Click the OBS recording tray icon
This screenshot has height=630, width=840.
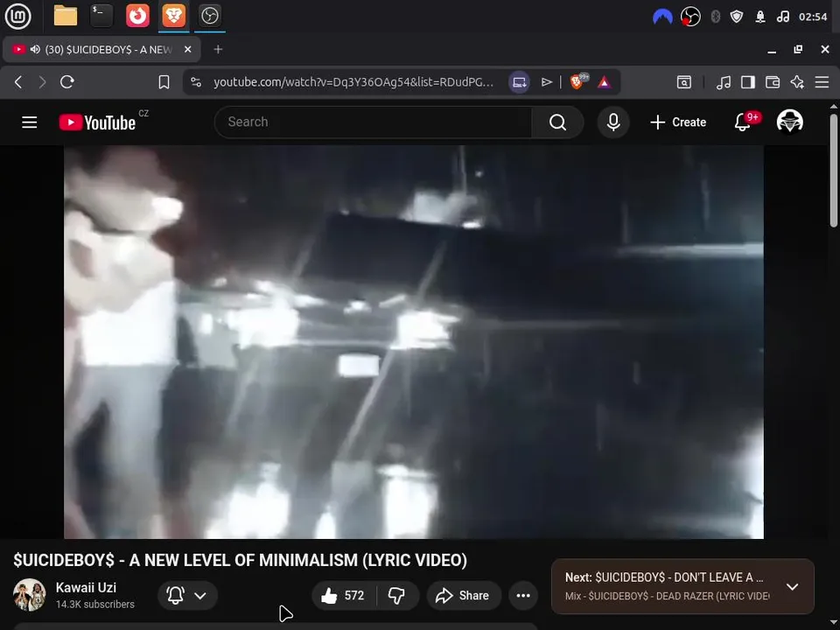(x=690, y=17)
